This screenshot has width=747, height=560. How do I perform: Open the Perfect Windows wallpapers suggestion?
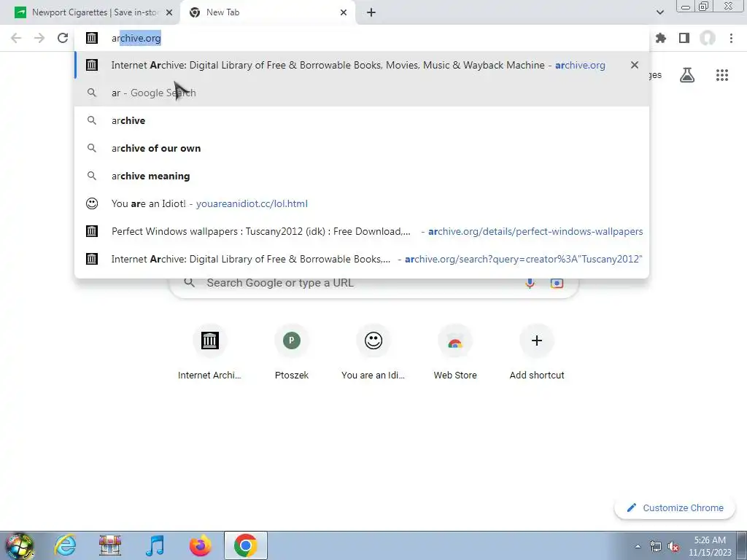362,231
